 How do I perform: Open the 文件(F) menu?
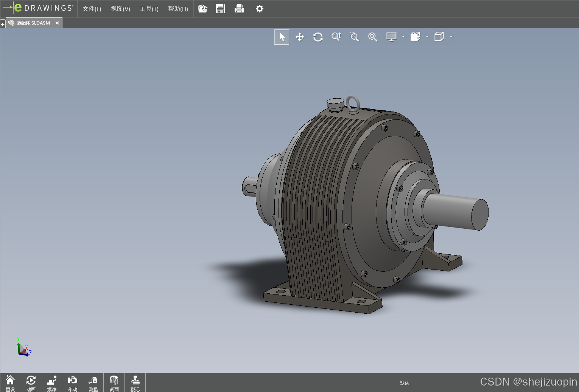tap(92, 9)
